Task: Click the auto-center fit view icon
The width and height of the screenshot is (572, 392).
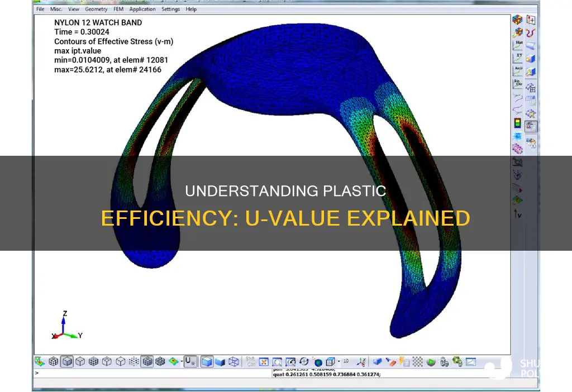Action: point(264,361)
